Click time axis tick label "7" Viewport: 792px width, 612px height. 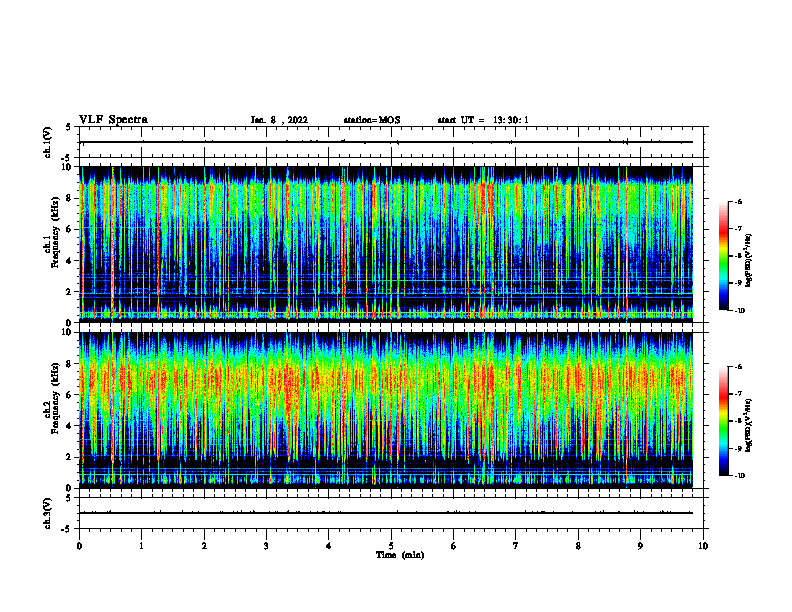[x=516, y=546]
